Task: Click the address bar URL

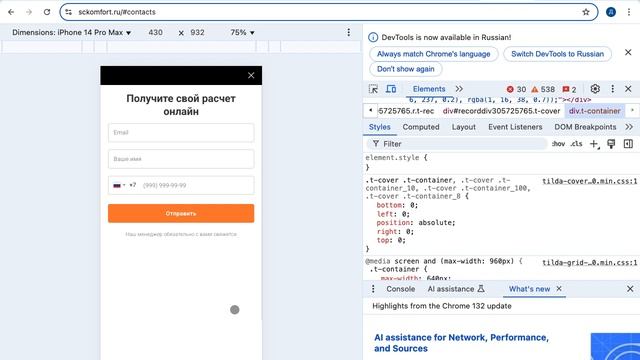Action: pyautogui.click(x=117, y=12)
